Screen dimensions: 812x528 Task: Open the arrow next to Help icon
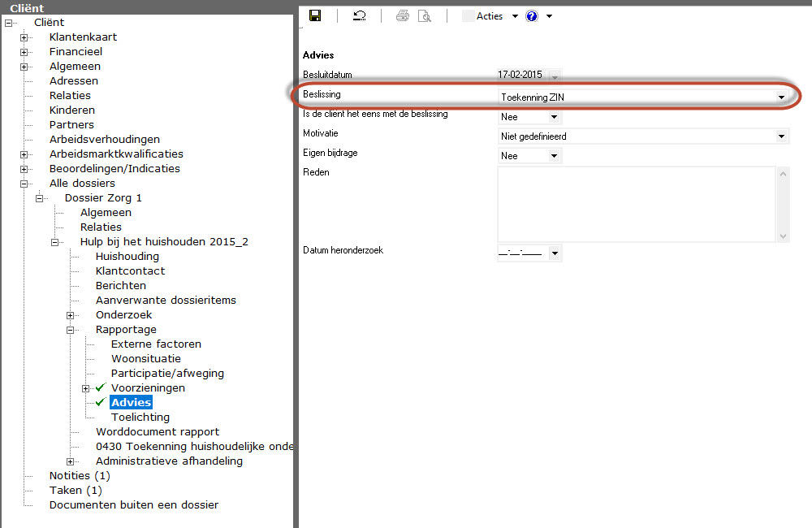click(x=550, y=15)
